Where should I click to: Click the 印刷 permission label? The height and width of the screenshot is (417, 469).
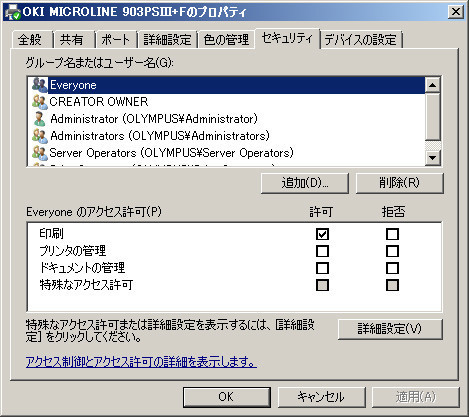(x=51, y=234)
